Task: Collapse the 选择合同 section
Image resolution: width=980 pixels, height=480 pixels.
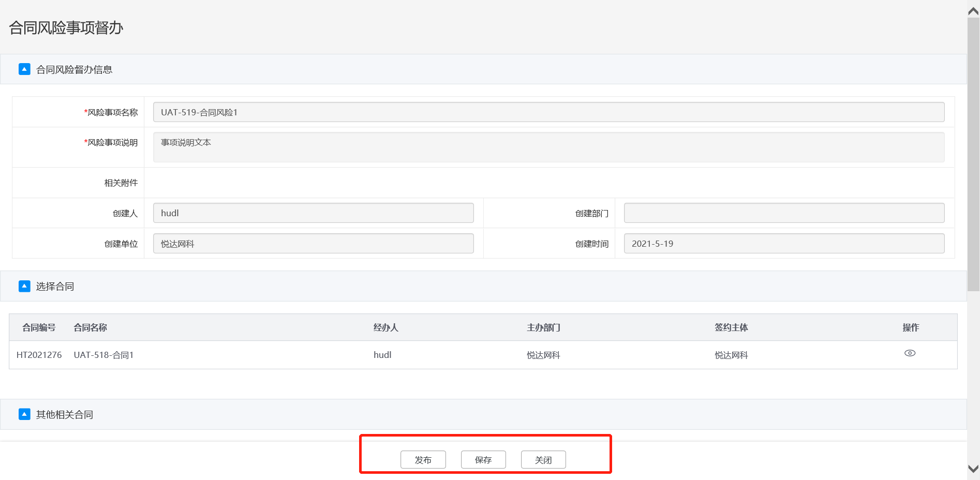Action: (24, 286)
